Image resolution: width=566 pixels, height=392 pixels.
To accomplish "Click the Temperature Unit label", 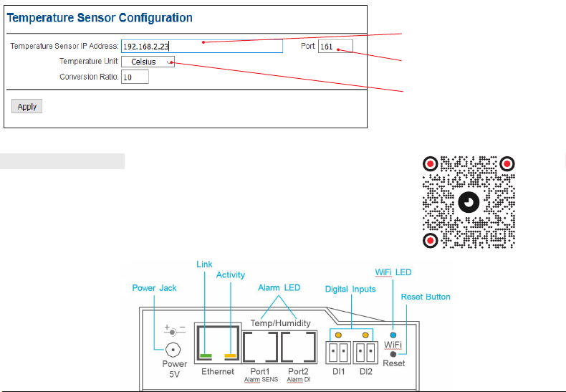I will coord(89,61).
